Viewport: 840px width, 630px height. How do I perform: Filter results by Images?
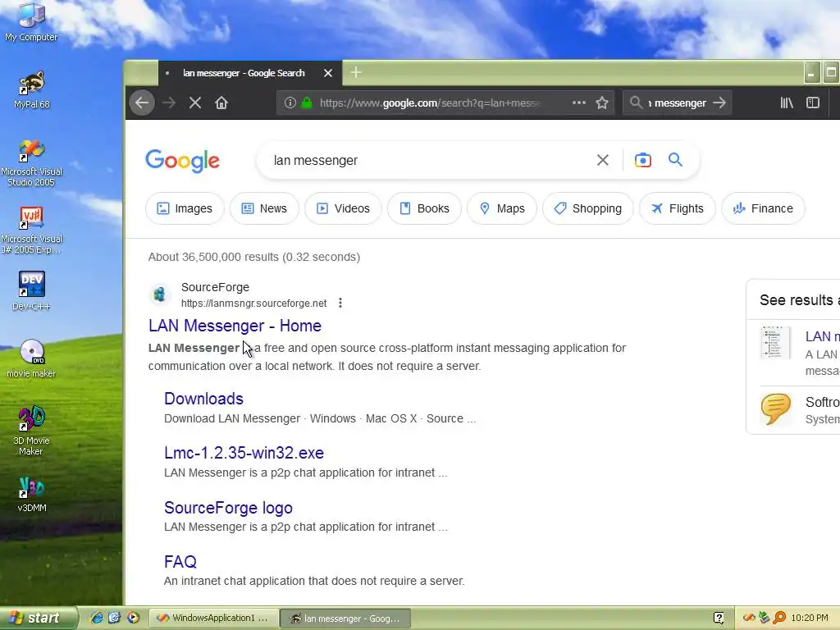pyautogui.click(x=185, y=208)
